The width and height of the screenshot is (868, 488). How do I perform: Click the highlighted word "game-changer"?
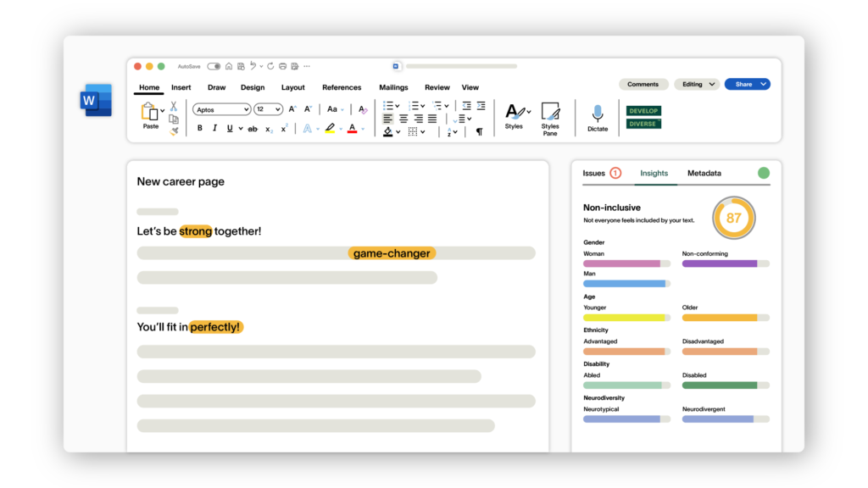click(392, 253)
